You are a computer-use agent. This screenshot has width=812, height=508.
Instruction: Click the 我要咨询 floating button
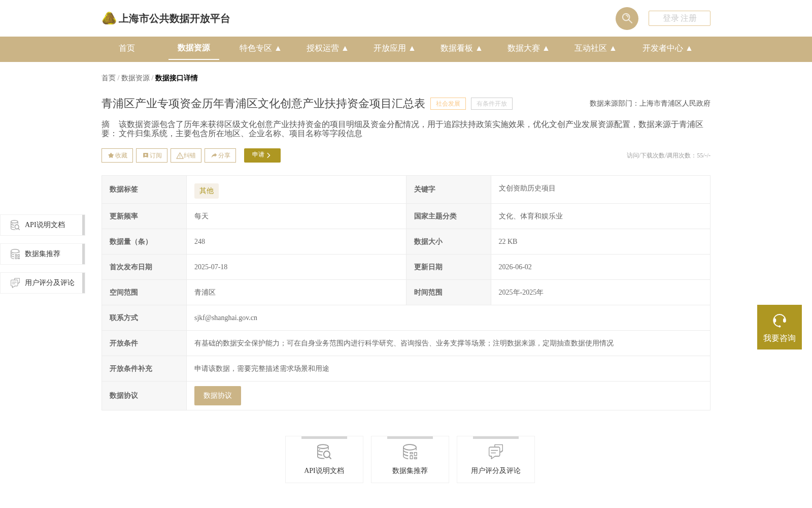click(x=780, y=327)
